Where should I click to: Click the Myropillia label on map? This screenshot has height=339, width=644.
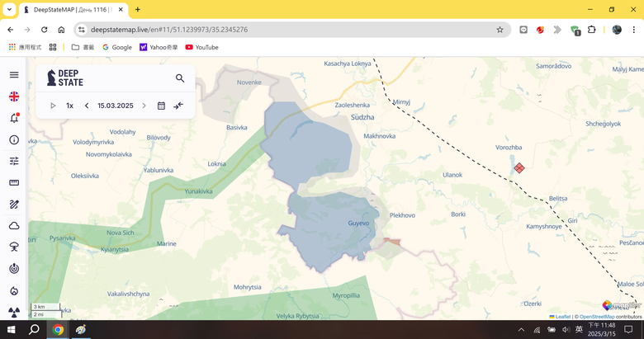(346, 295)
